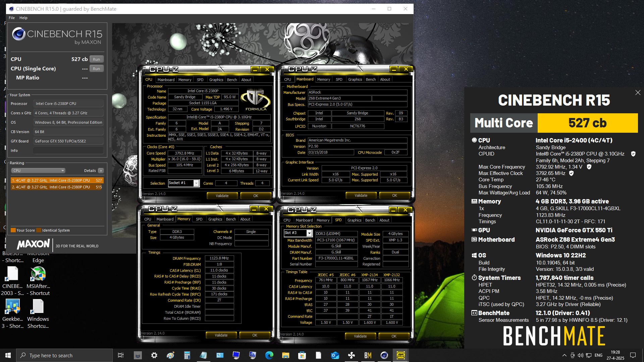Launch Microsoft Edge from the taskbar

pos(269,355)
